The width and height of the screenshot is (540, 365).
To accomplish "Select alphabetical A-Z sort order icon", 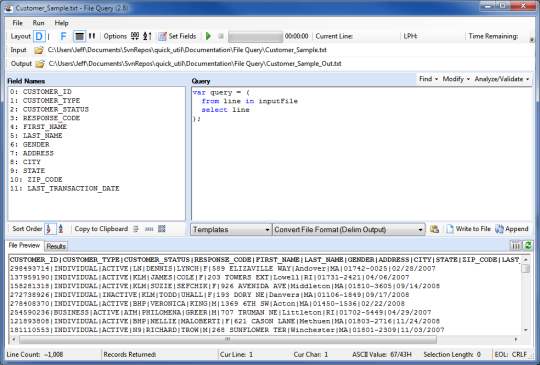I will (61, 229).
